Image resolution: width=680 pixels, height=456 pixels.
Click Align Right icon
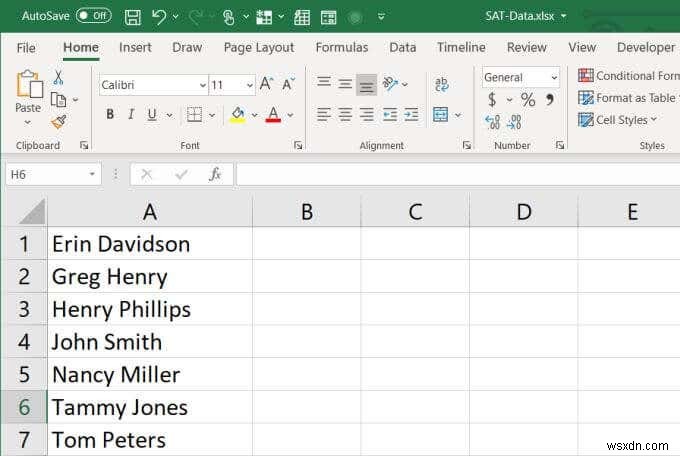click(366, 115)
